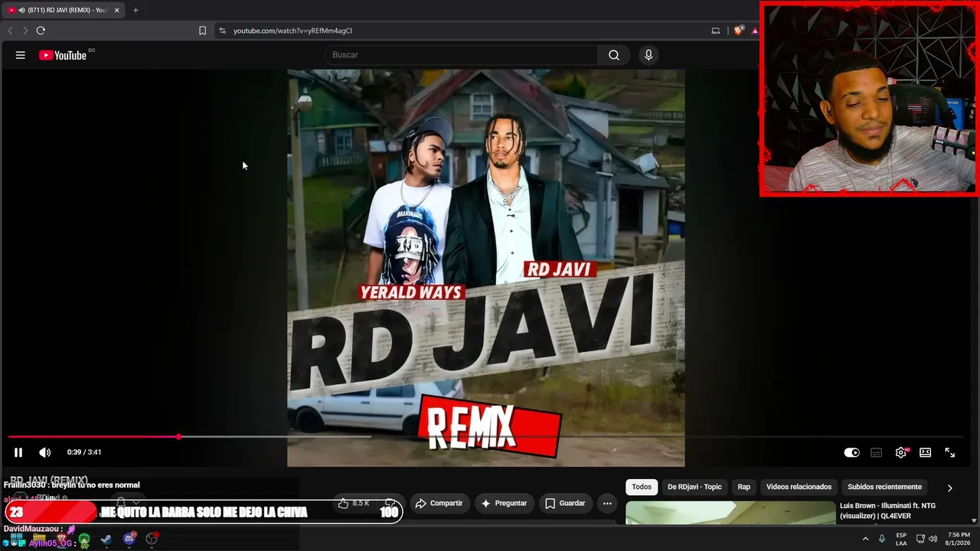
Task: Go to the YouTube home logo
Action: point(64,55)
